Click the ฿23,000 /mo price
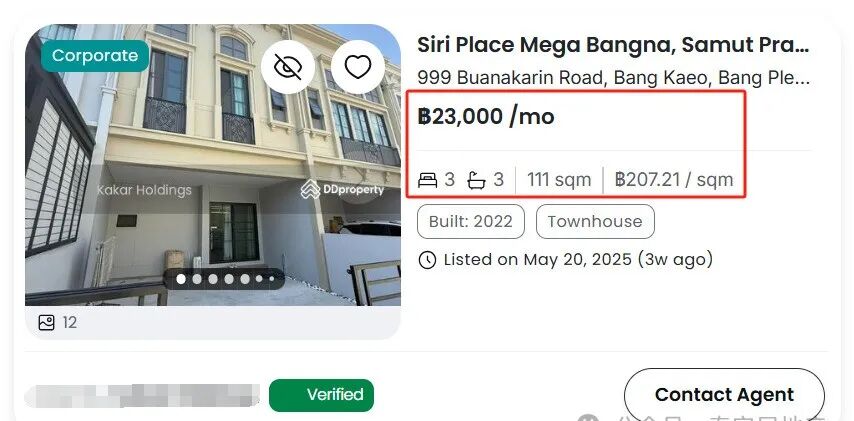 (x=486, y=116)
